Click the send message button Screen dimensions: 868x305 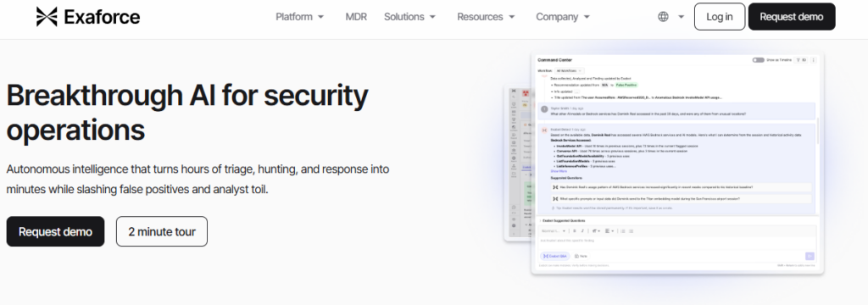tap(810, 257)
